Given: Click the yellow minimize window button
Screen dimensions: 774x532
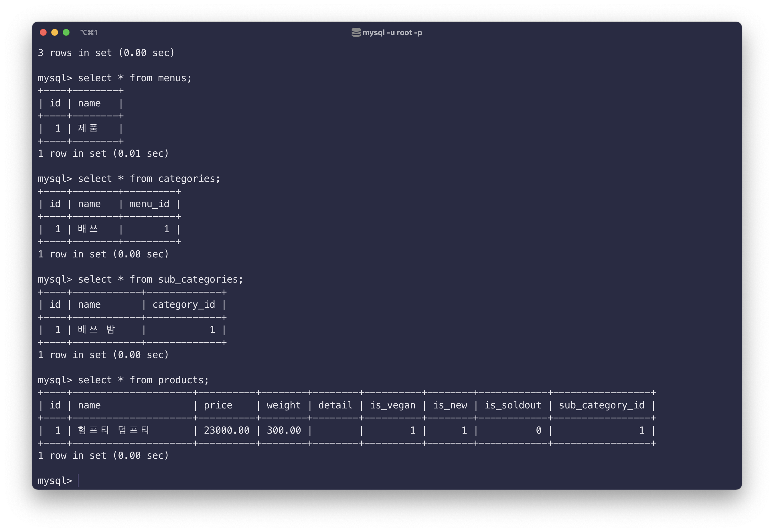Looking at the screenshot, I should point(55,32).
